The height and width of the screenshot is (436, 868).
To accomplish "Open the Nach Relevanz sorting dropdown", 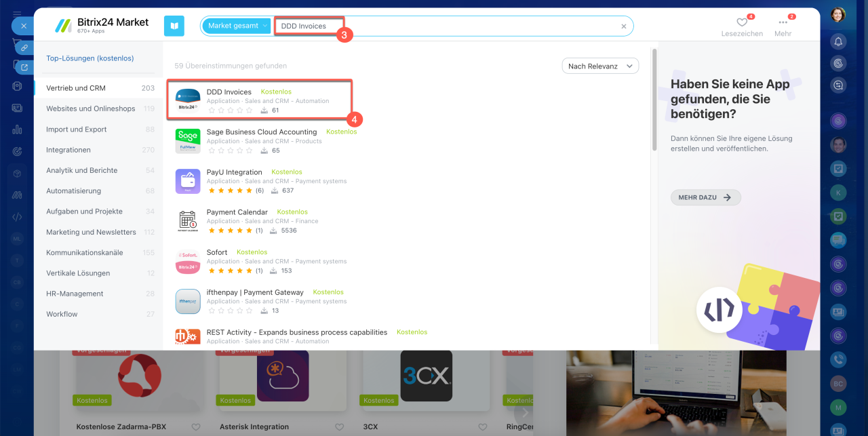I will [x=600, y=66].
